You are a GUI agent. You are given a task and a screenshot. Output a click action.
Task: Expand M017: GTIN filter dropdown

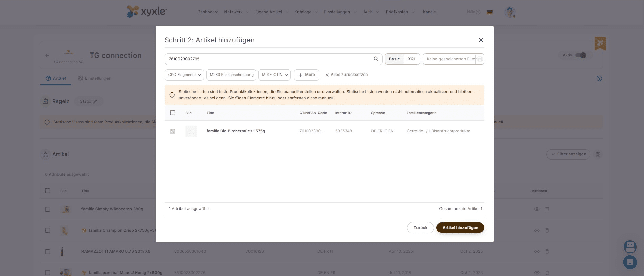pyautogui.click(x=275, y=75)
